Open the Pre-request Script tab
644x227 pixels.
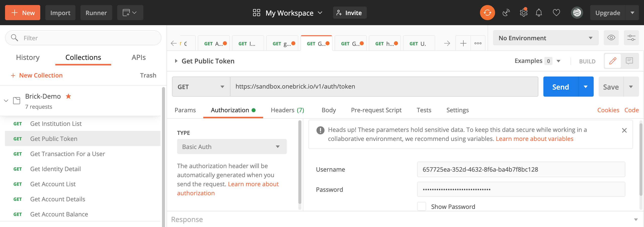click(376, 110)
